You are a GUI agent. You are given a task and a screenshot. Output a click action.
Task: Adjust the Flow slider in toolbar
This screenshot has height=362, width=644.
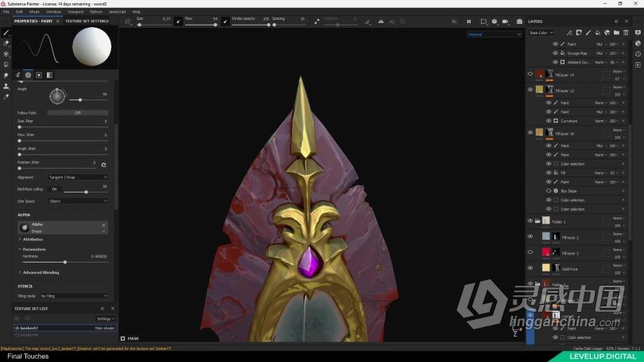tap(201, 25)
